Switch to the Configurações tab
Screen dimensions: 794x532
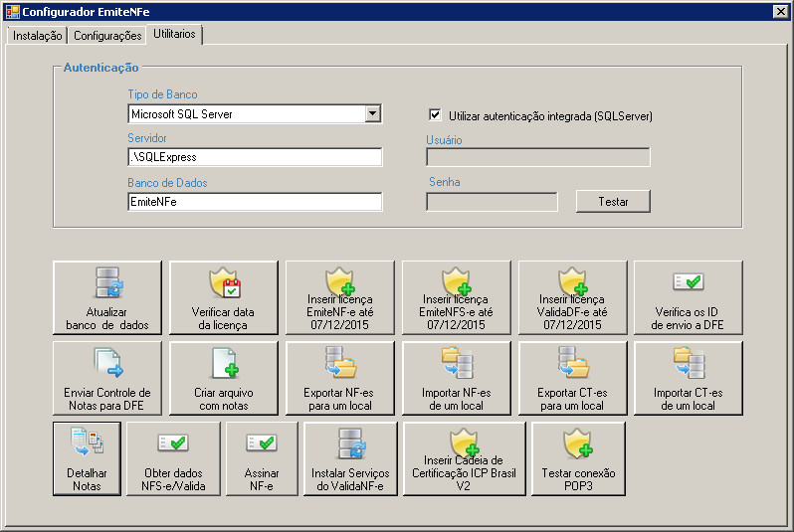(107, 36)
